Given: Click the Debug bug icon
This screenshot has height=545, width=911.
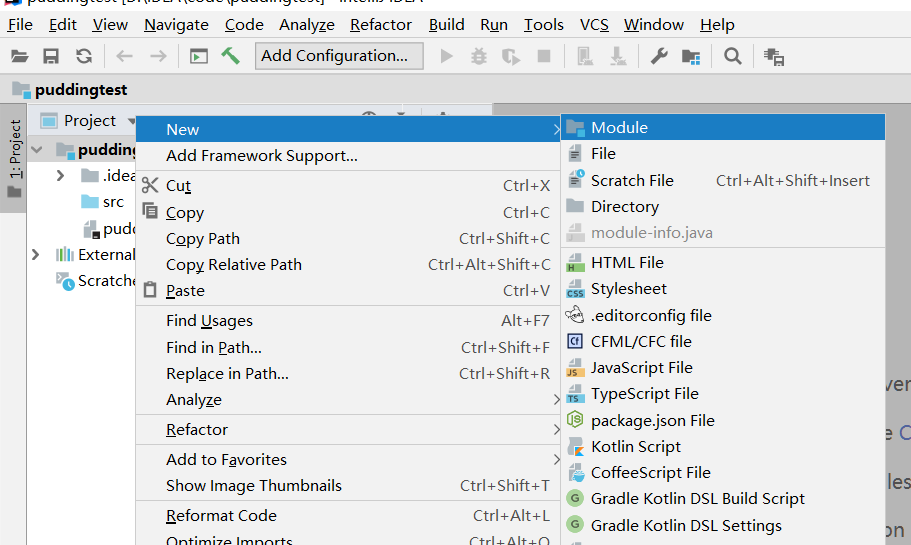Looking at the screenshot, I should [x=479, y=56].
